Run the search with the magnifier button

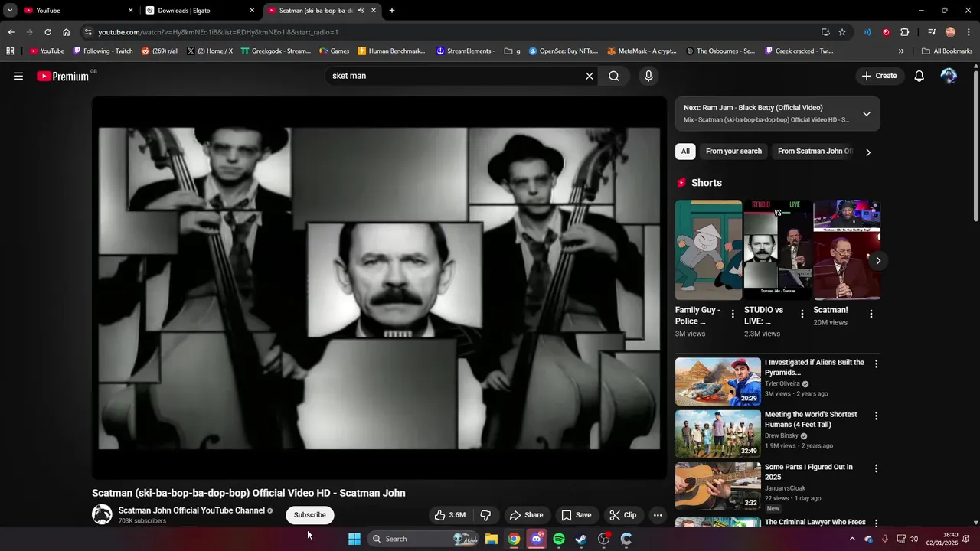(614, 76)
